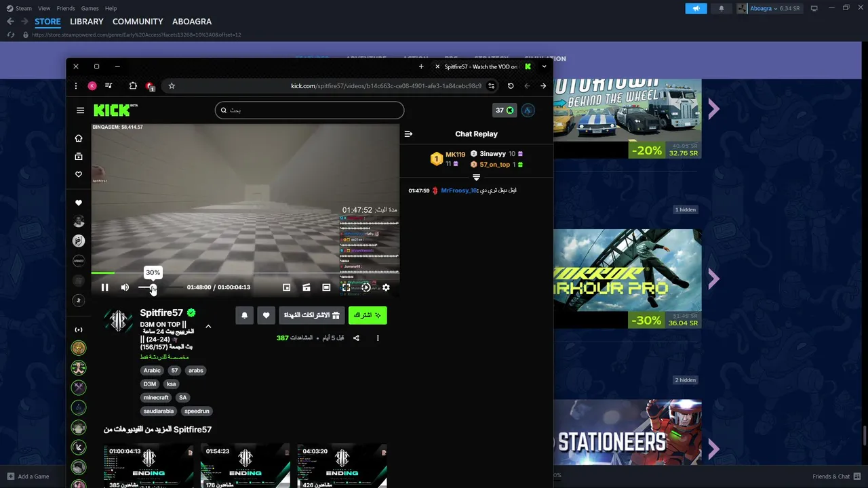Open the 01:54:23 video thumbnail
Viewport: 868px width, 488px height.
point(245,466)
